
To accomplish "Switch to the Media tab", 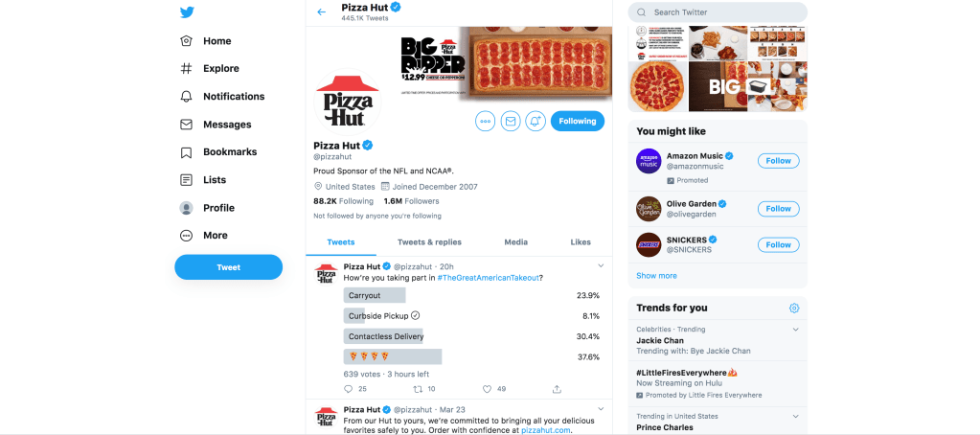I will [515, 242].
